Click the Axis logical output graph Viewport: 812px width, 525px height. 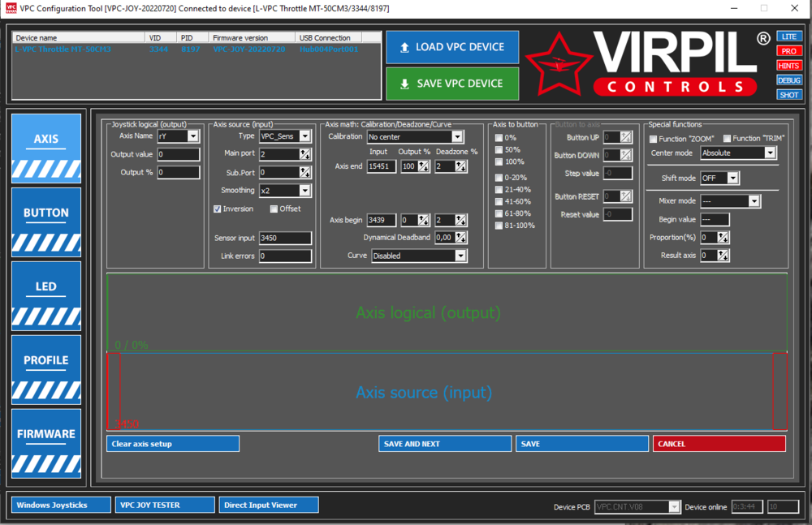pos(447,312)
